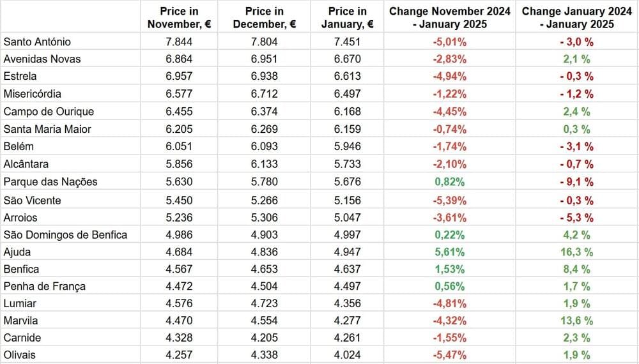The image size is (639, 364).
Task: Click the Penha de França row label
Action: tap(45, 285)
